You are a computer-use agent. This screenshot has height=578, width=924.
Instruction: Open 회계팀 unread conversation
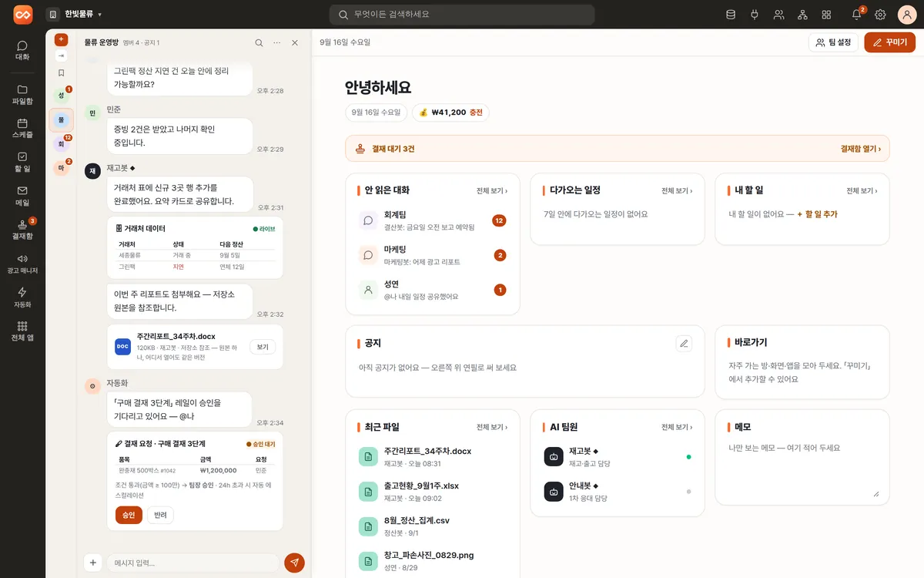433,220
